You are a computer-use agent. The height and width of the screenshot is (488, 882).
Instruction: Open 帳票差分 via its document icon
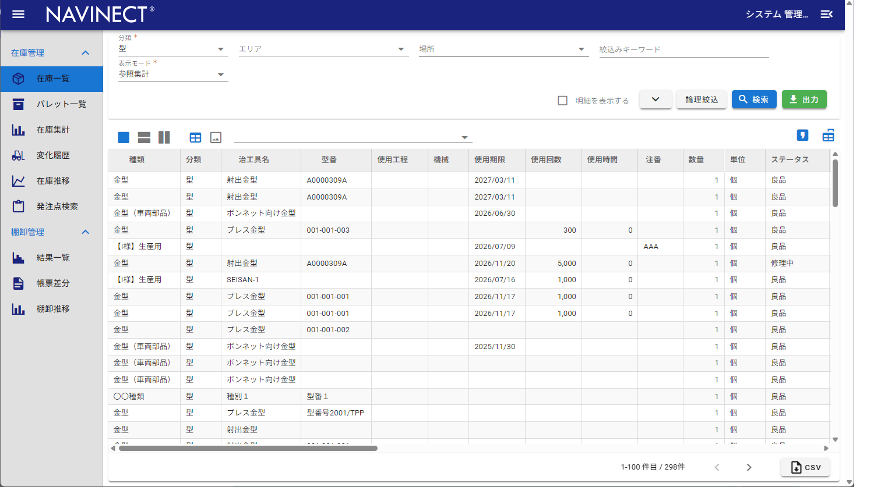(x=19, y=283)
